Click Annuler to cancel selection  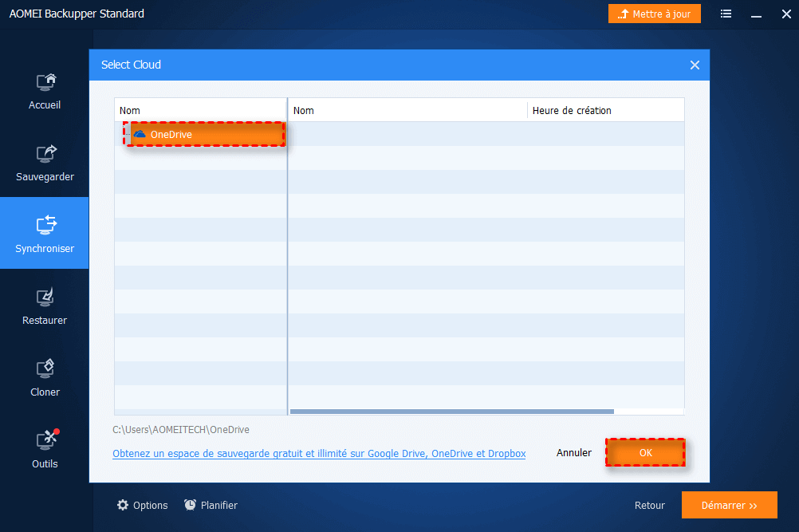point(574,452)
